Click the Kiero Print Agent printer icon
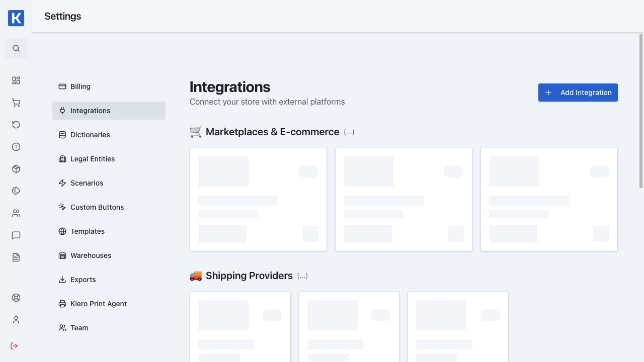 click(62, 304)
